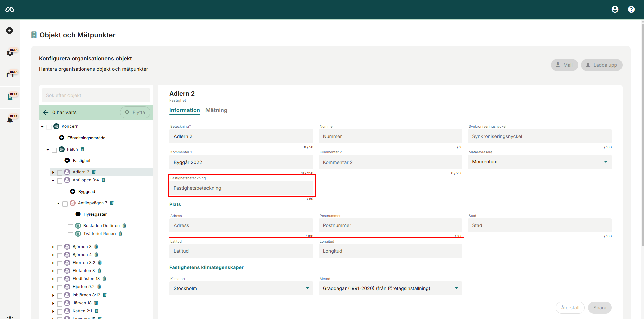Expand the Elefanten 8 tree node
This screenshot has height=319, width=644.
pos(53,271)
